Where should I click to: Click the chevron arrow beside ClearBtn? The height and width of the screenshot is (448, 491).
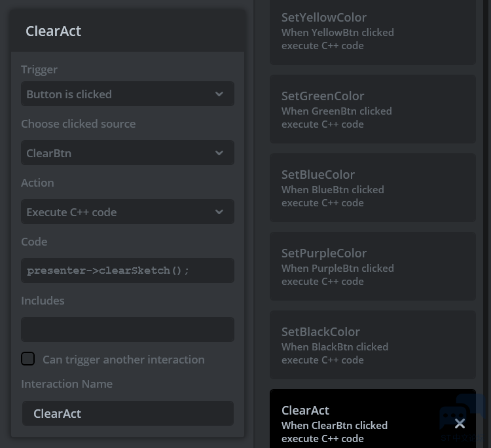point(219,153)
